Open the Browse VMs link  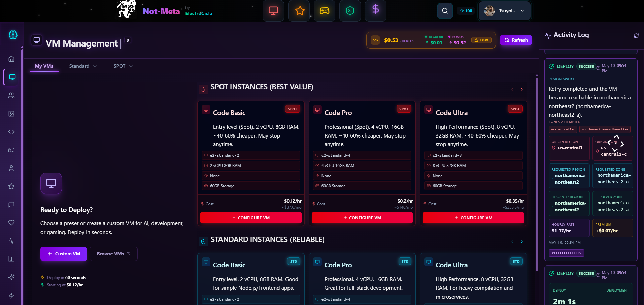coord(113,254)
